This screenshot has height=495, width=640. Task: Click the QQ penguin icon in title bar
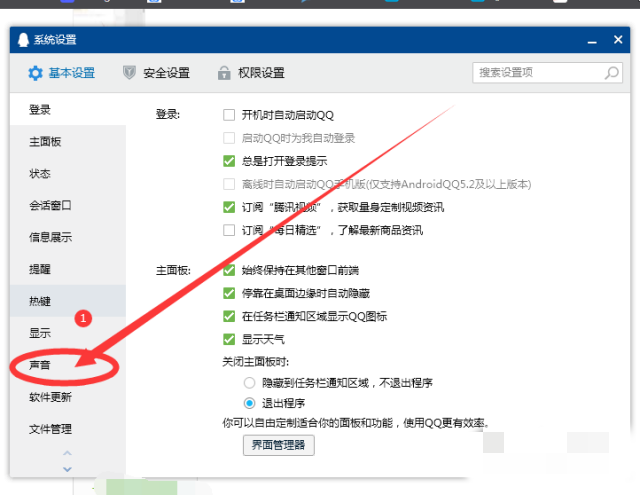tap(23, 40)
